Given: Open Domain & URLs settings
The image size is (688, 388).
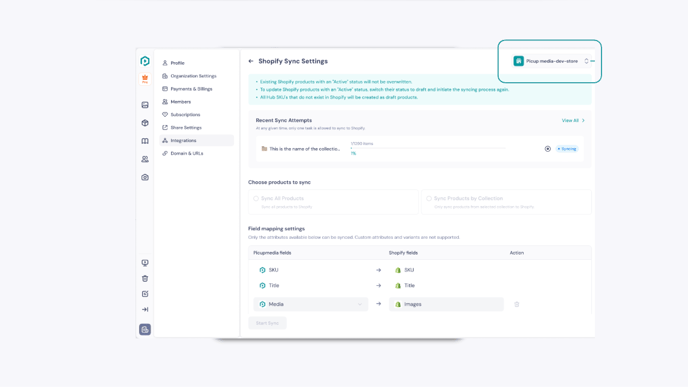Looking at the screenshot, I should pyautogui.click(x=196, y=153).
